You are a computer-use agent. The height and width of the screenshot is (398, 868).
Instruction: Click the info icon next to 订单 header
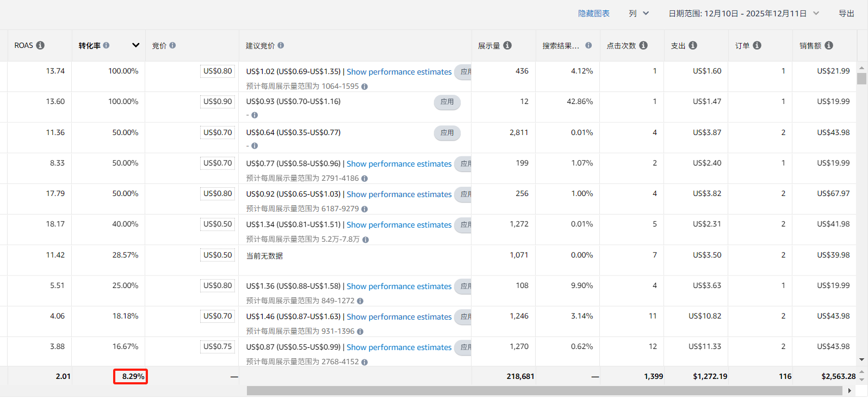[757, 46]
